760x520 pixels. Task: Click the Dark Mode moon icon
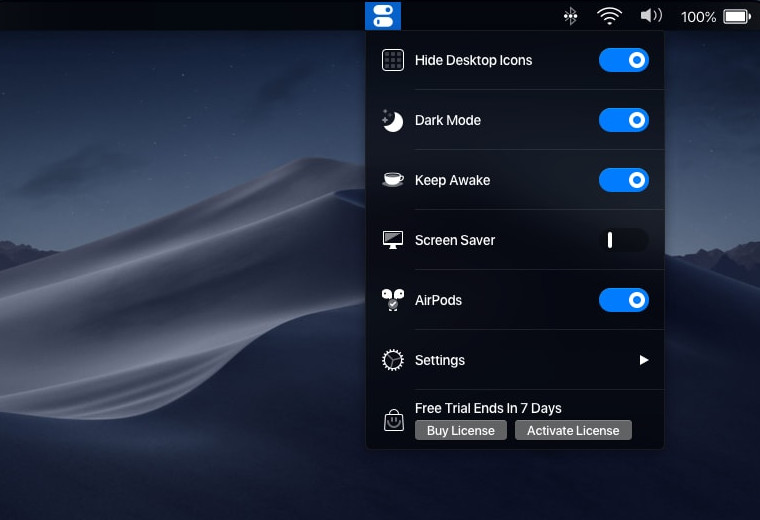[393, 120]
